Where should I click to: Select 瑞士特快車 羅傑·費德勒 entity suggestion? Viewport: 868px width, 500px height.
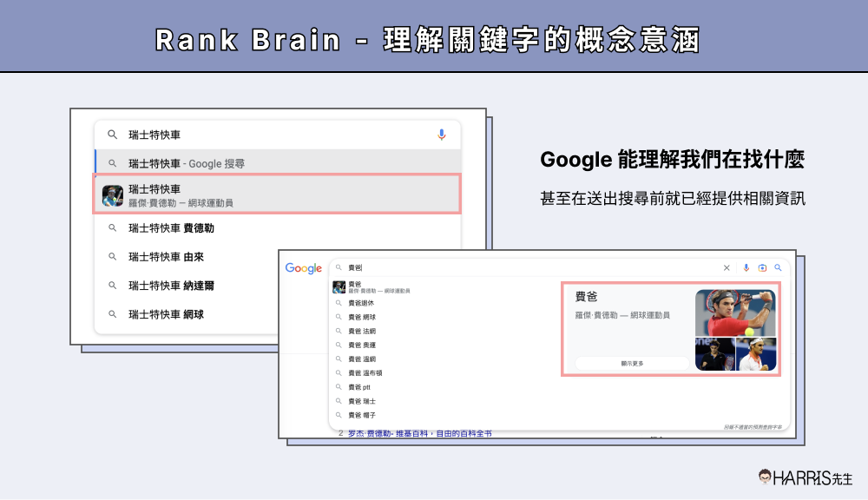point(278,194)
